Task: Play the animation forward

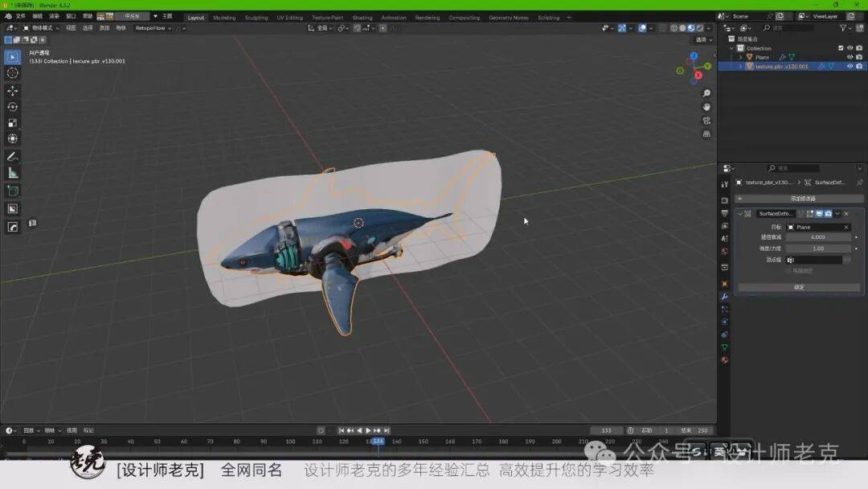Action: pos(368,430)
